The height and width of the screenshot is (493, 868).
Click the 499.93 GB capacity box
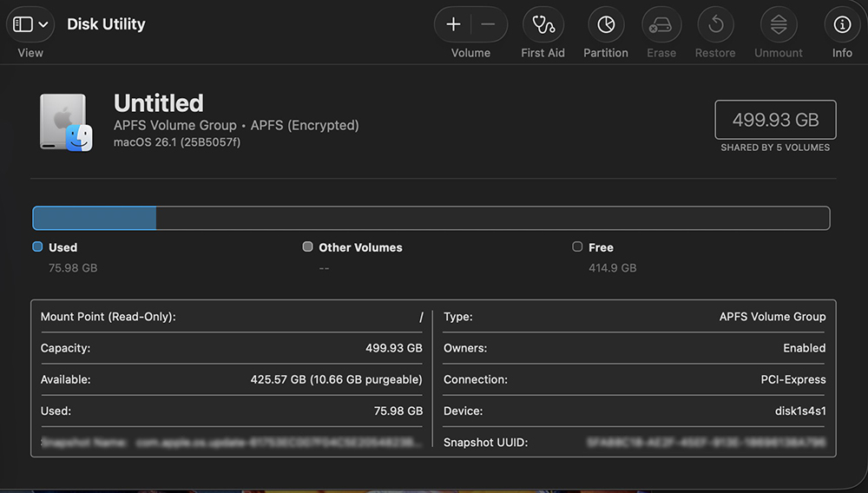(x=775, y=120)
